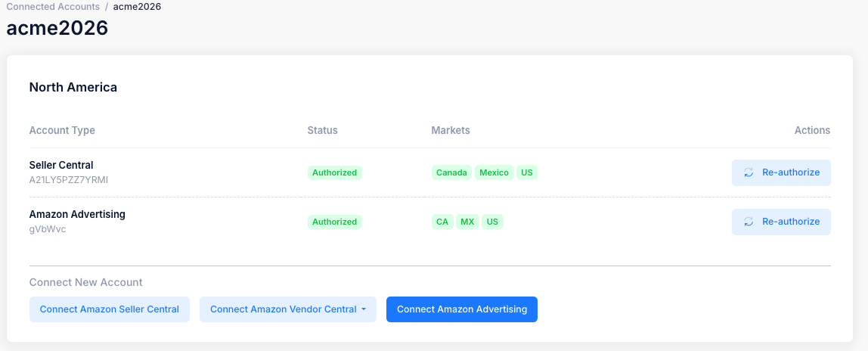Click Amazon Advertising Authorized status badge
Image resolution: width=868 pixels, height=351 pixels.
click(335, 222)
